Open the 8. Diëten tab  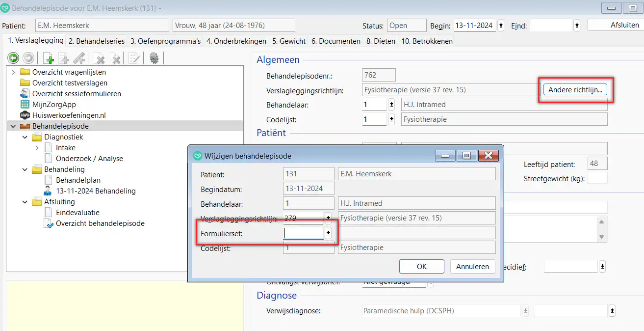381,41
